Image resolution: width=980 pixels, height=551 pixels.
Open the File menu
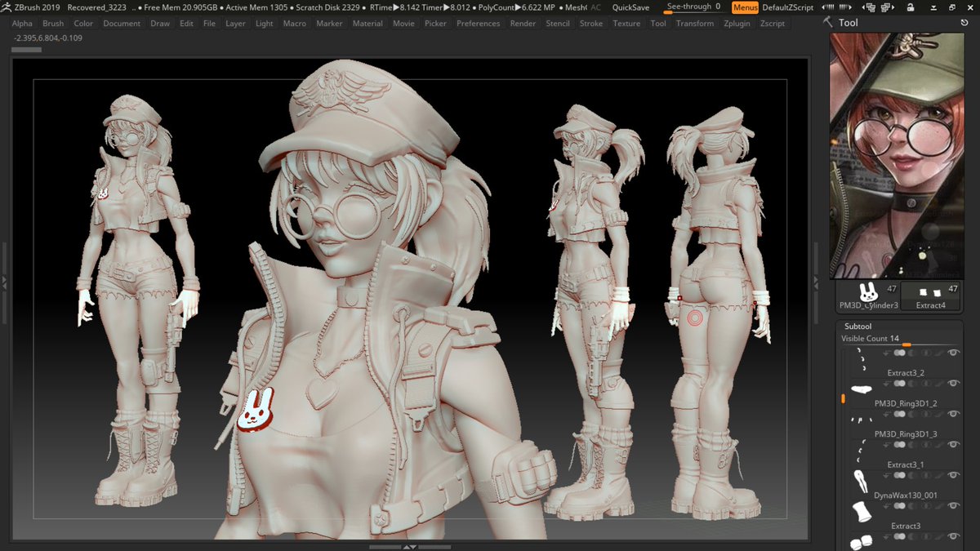pos(210,24)
